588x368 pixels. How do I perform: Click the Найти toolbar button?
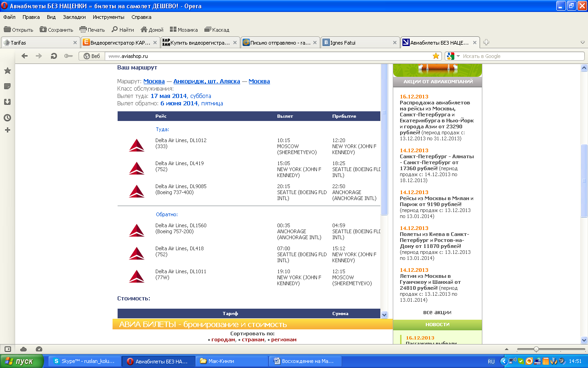[123, 30]
